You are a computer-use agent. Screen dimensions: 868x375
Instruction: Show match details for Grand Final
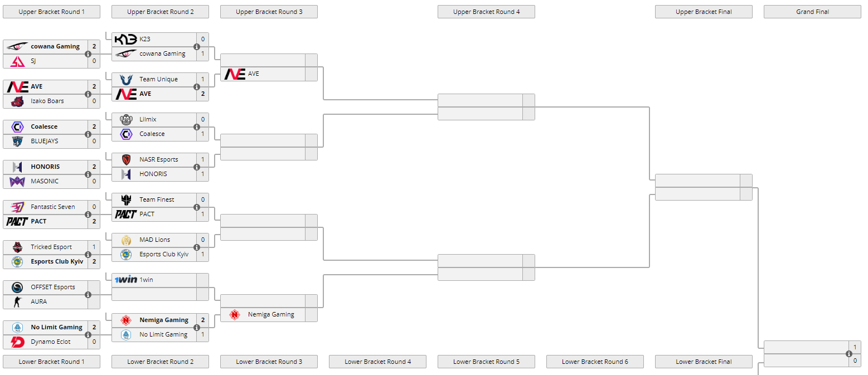point(849,354)
